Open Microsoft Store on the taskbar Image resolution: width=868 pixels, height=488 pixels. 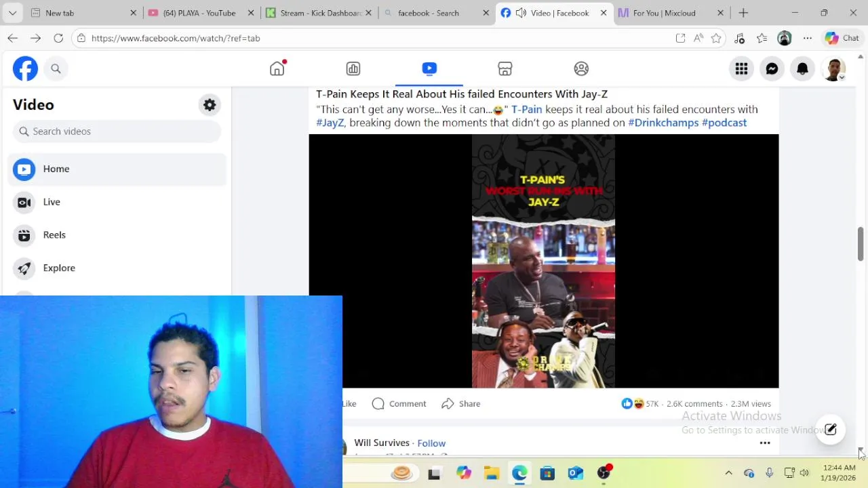click(x=547, y=473)
